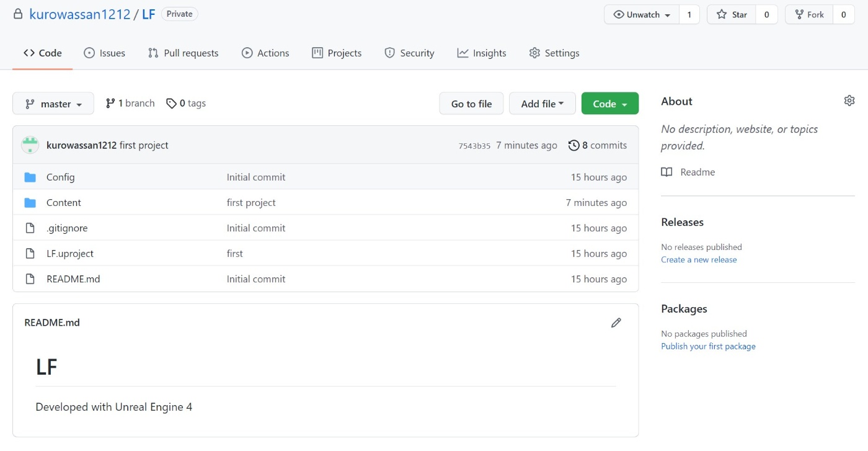Click the README.md header in the readme box
This screenshot has height=451, width=868.
click(52, 322)
